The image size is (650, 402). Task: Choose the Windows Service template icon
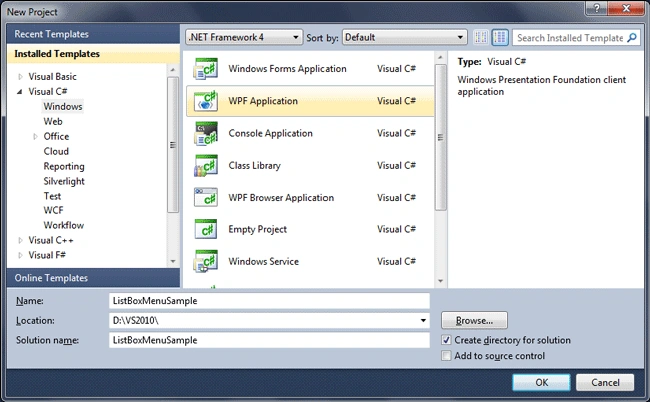(x=206, y=261)
